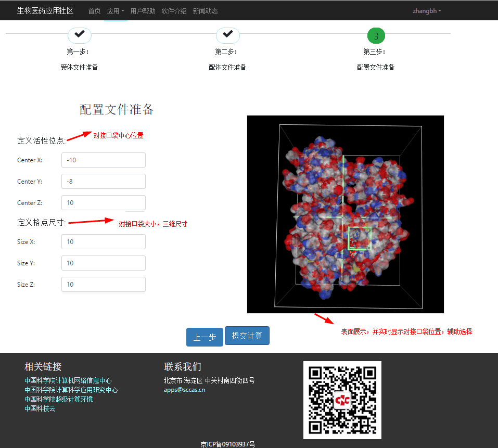Expand the zhangbh user dropdown

[x=427, y=11]
